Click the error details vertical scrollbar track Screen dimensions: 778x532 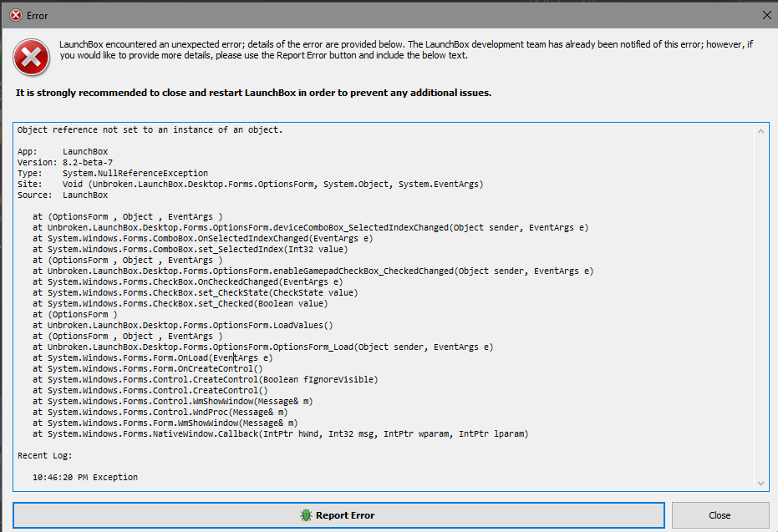[760, 309]
